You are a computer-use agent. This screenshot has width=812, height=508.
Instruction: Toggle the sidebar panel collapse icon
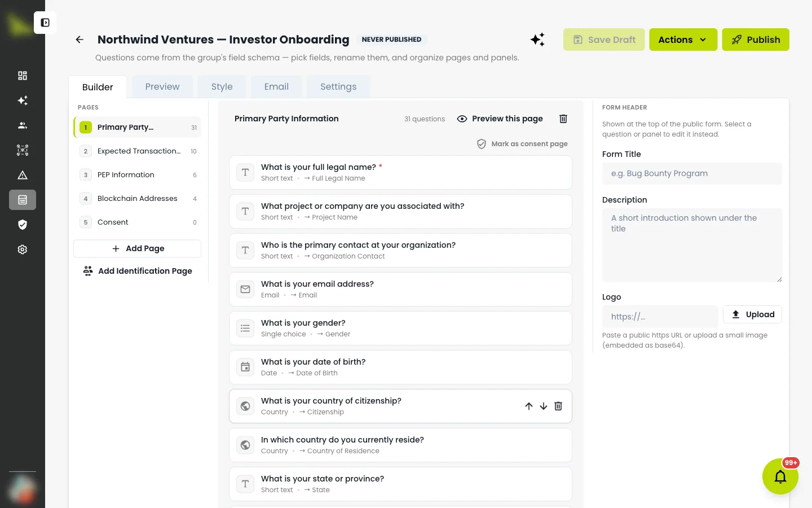click(45, 23)
